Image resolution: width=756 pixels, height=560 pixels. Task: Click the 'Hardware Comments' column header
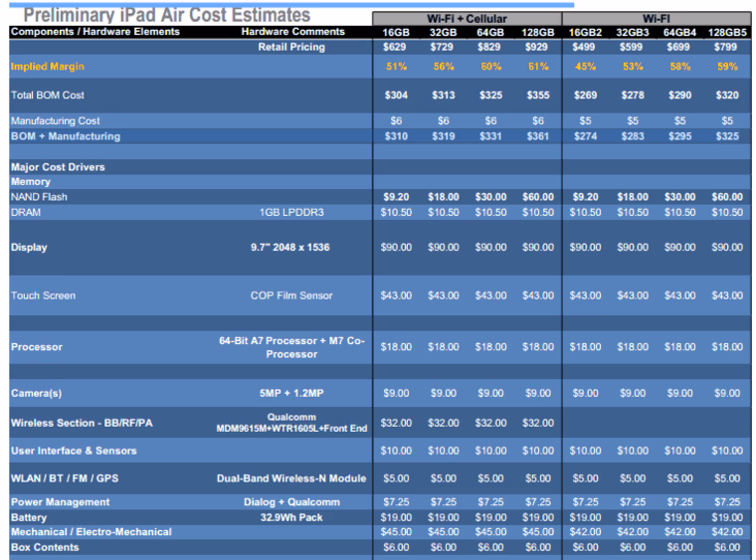pos(292,32)
